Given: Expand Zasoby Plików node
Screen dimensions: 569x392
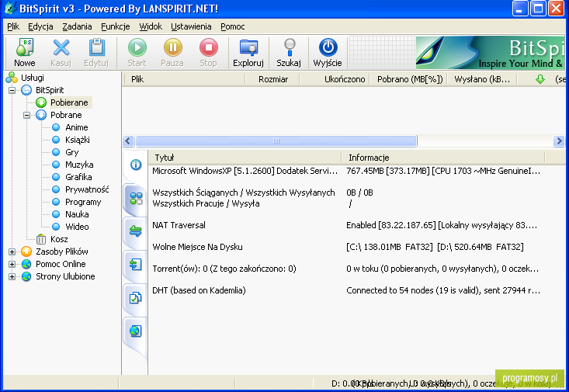Looking at the screenshot, I should (12, 252).
